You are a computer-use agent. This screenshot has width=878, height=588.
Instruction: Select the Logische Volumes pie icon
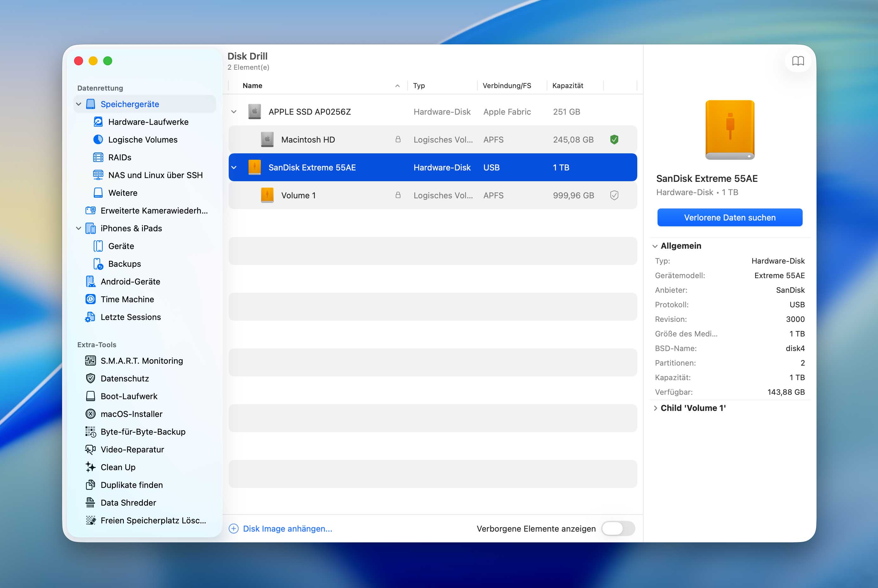[98, 139]
